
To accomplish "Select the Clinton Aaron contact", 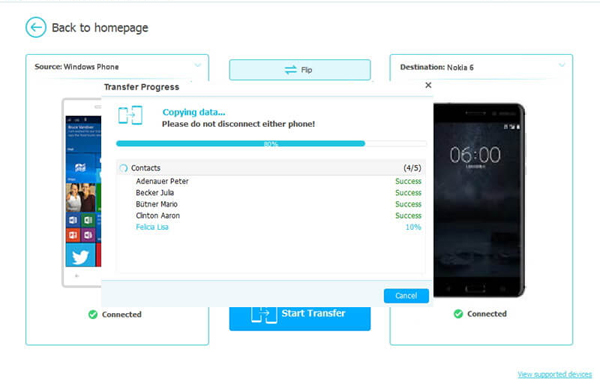I will (158, 216).
